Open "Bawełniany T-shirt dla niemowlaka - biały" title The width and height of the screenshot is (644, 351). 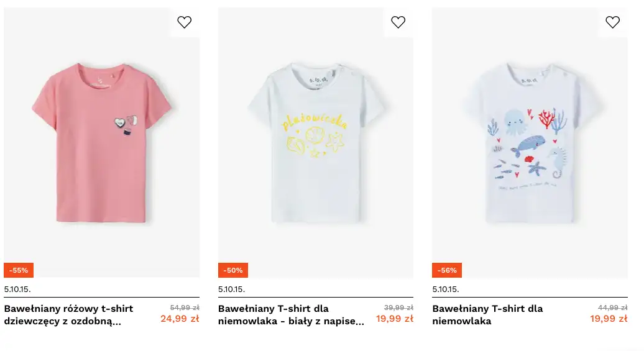(x=291, y=314)
